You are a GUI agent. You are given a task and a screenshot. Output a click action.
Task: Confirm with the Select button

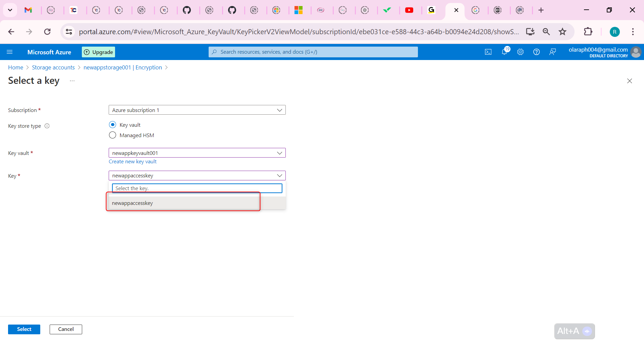pyautogui.click(x=24, y=329)
